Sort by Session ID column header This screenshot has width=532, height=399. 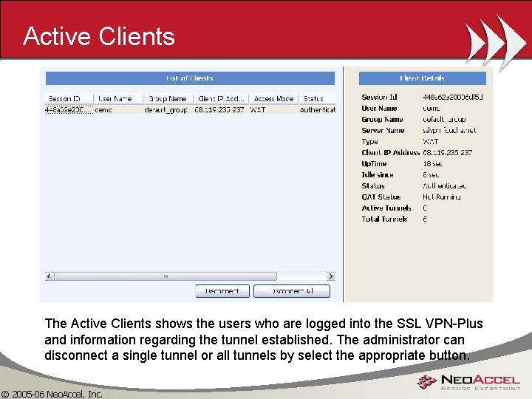pyautogui.click(x=69, y=99)
